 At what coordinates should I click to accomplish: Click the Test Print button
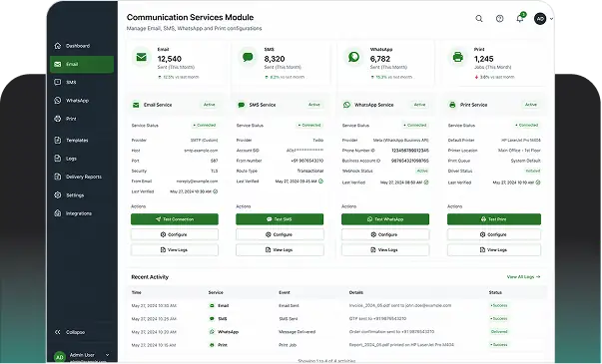pyautogui.click(x=494, y=219)
